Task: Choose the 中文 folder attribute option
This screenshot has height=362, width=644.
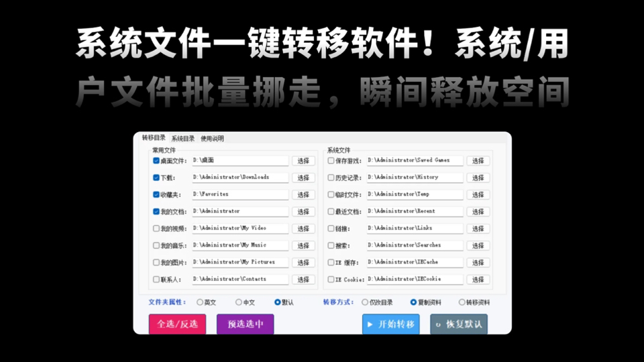Action: click(239, 302)
